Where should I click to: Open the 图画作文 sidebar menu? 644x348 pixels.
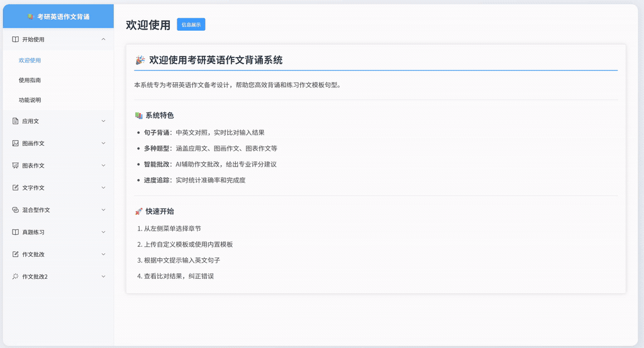coord(58,143)
